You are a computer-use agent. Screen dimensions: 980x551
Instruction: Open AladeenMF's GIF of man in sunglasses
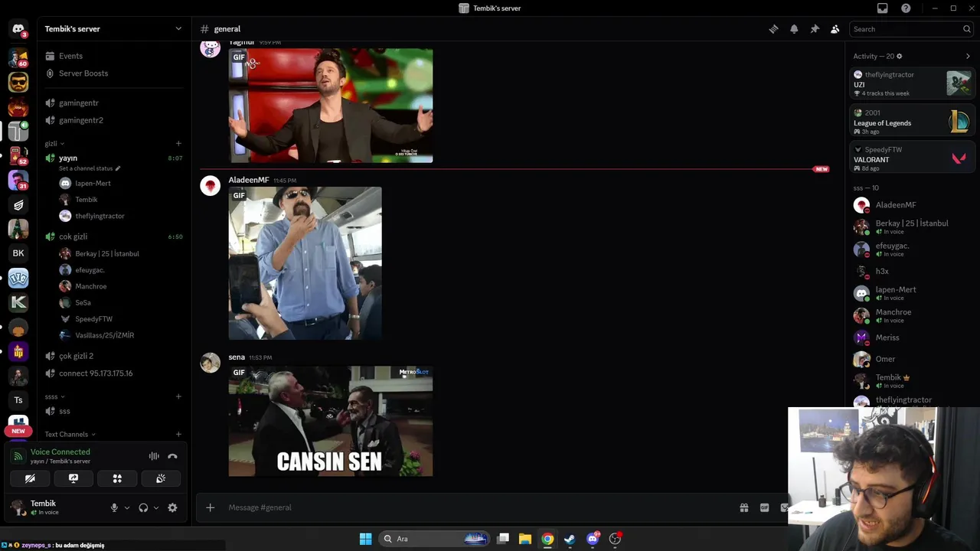pos(305,263)
